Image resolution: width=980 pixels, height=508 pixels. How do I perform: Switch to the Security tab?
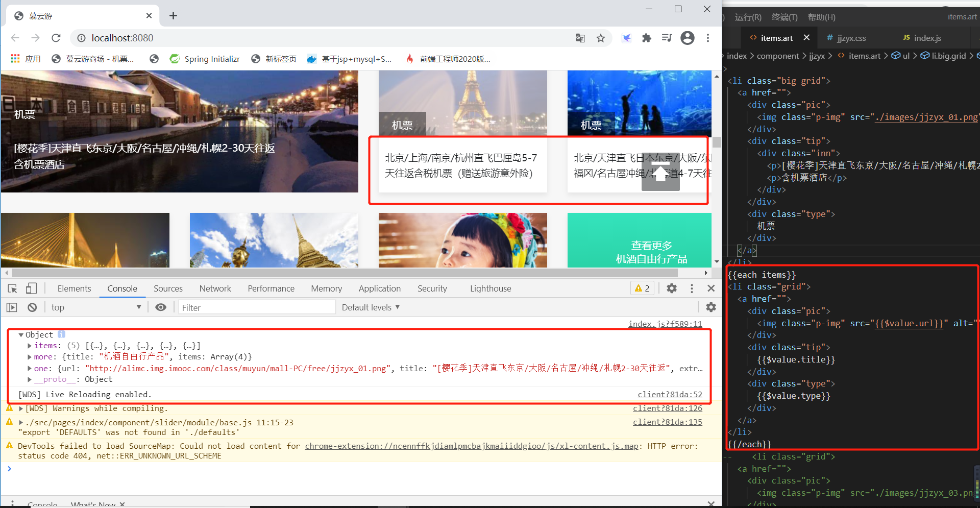coord(432,288)
